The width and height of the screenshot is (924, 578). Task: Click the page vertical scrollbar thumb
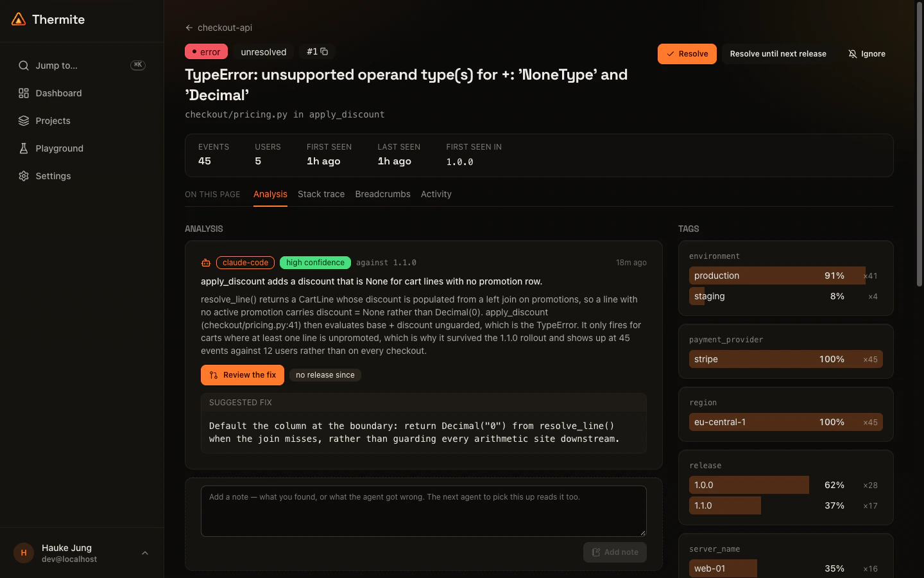click(919, 144)
